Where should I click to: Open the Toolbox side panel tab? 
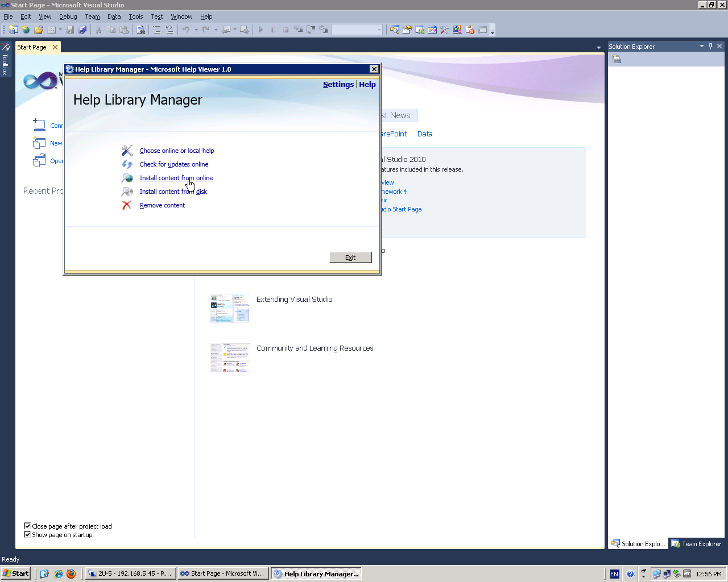(x=5, y=59)
